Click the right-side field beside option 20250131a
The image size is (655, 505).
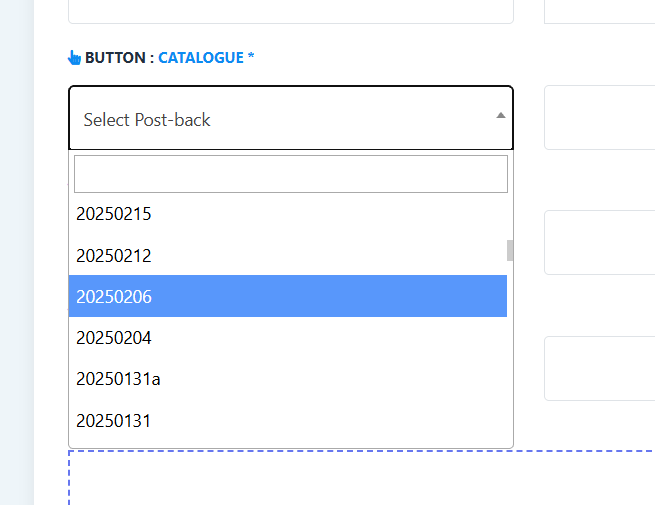(x=600, y=368)
